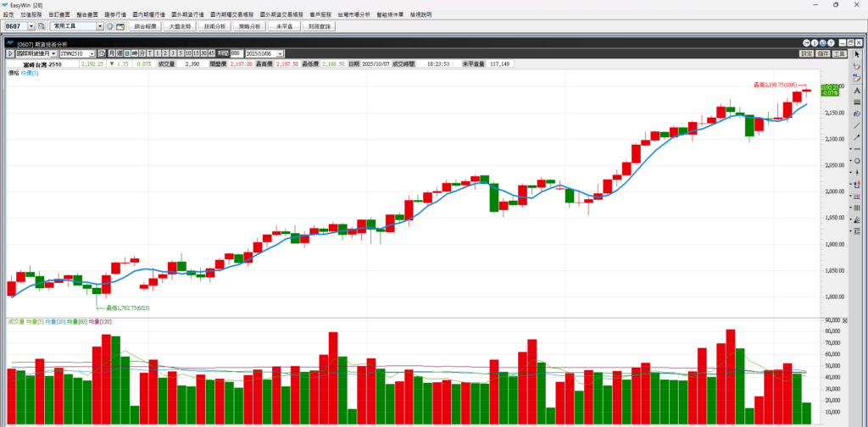The image size is (868, 427).
Task: Click the 888 bar count input field
Action: (235, 53)
